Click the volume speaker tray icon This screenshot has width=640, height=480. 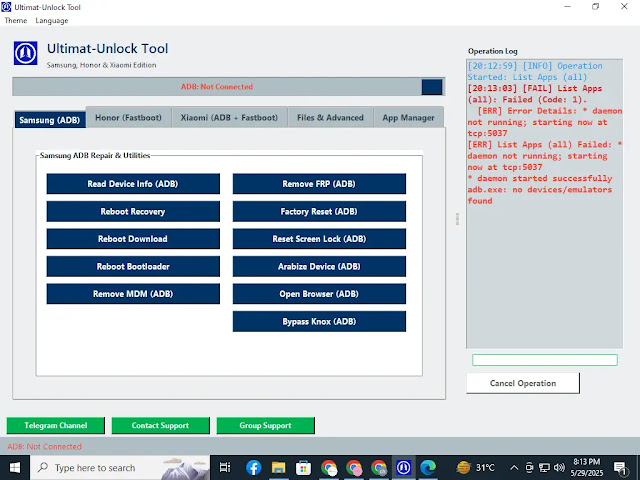click(560, 467)
